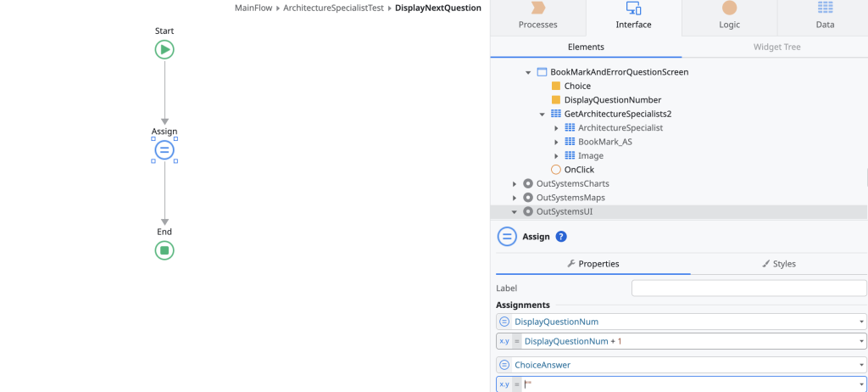This screenshot has width=868, height=392.
Task: Select the OnClick action item
Action: (579, 170)
